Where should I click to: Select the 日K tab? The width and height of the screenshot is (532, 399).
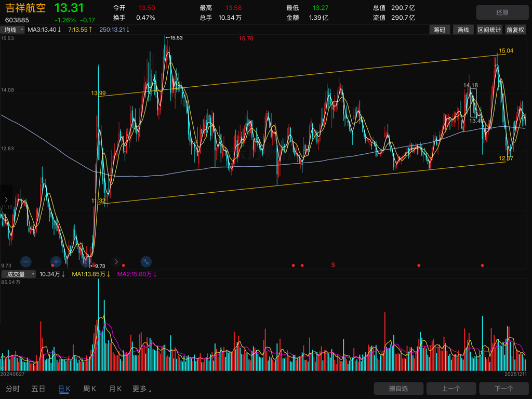tap(64, 389)
